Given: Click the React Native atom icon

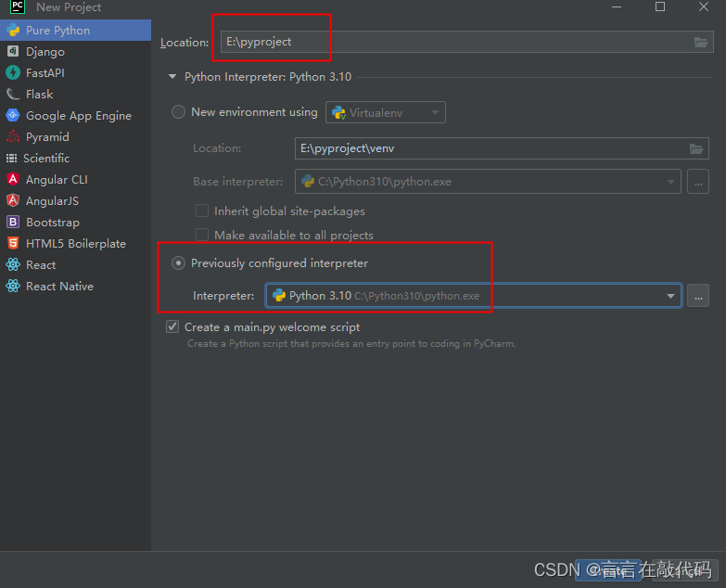Looking at the screenshot, I should [13, 286].
